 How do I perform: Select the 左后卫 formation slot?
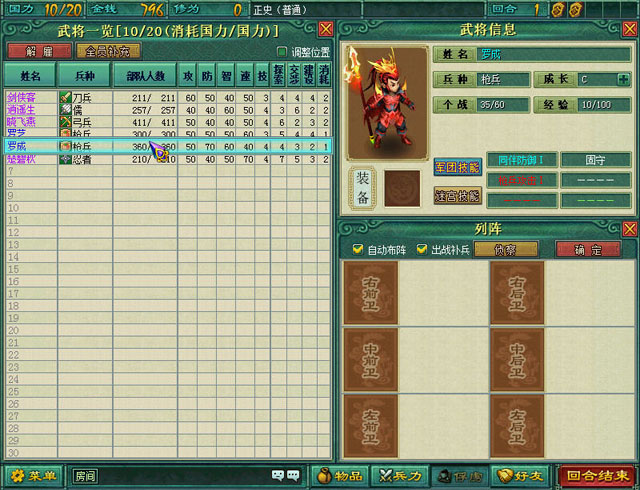point(517,426)
